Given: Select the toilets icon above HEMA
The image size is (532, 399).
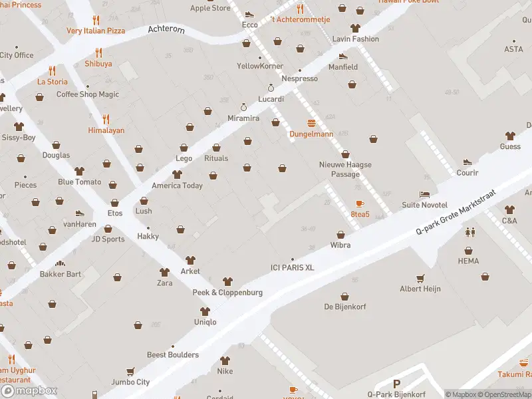Looking at the screenshot, I should coord(471,232).
